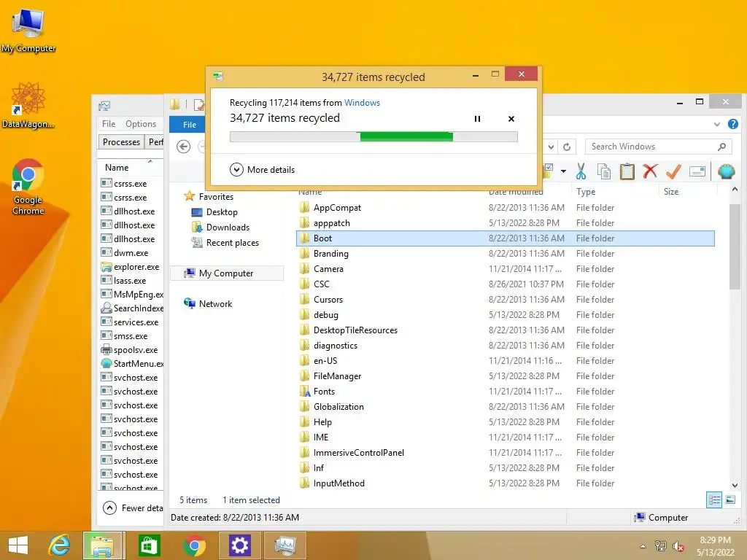Screen dimensions: 747x560
Task: Open the Options menu in Task Manager
Action: tap(141, 124)
